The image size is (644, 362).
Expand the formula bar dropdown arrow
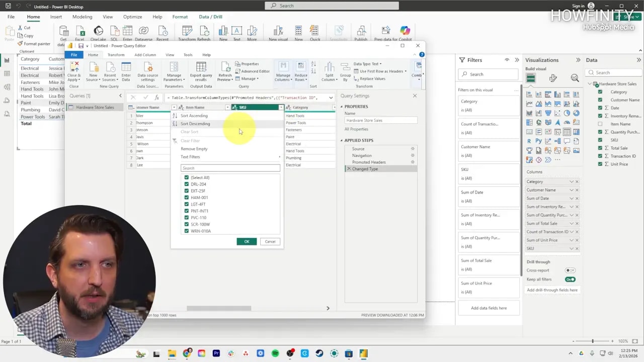click(x=331, y=98)
